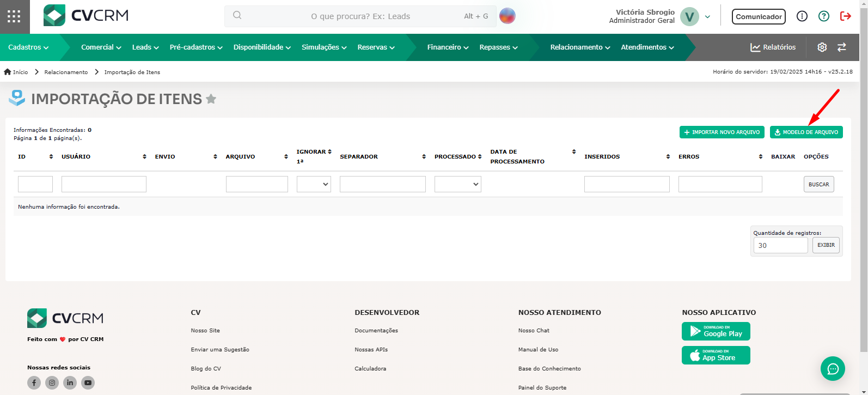
Task: Open the Comunicador button
Action: click(x=759, y=17)
